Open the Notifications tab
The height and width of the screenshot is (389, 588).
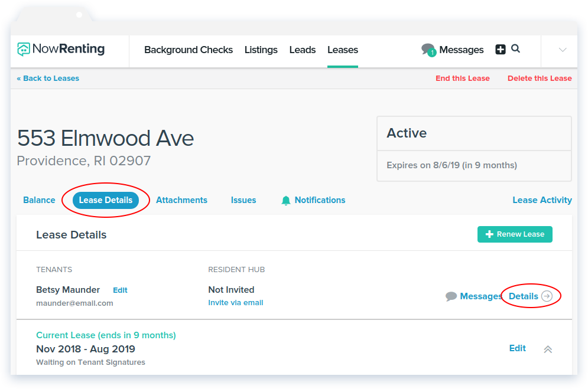click(x=320, y=200)
